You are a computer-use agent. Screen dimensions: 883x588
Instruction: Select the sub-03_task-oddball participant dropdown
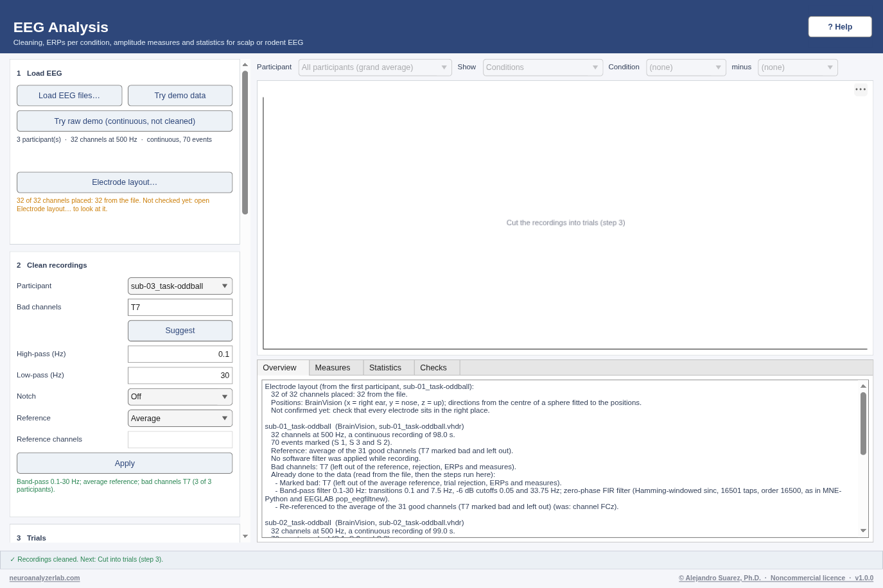[180, 286]
